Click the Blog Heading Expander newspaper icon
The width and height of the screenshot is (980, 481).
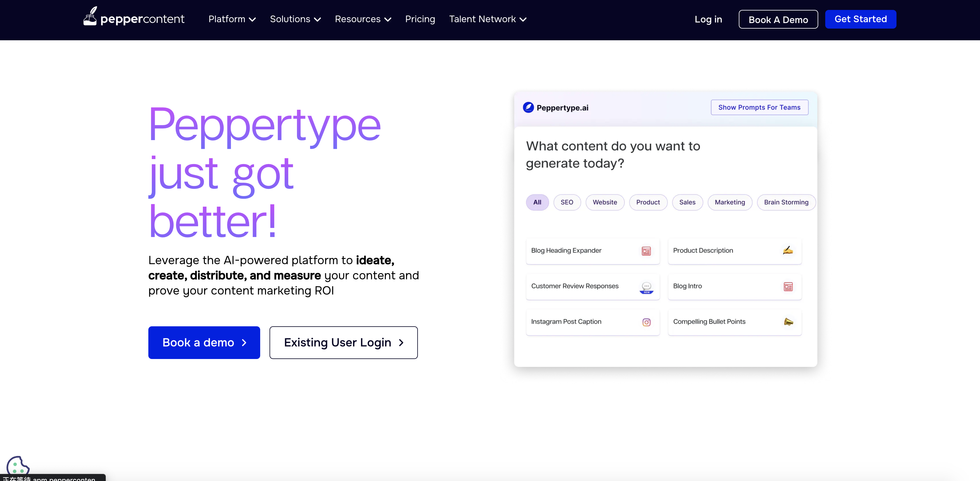click(646, 251)
